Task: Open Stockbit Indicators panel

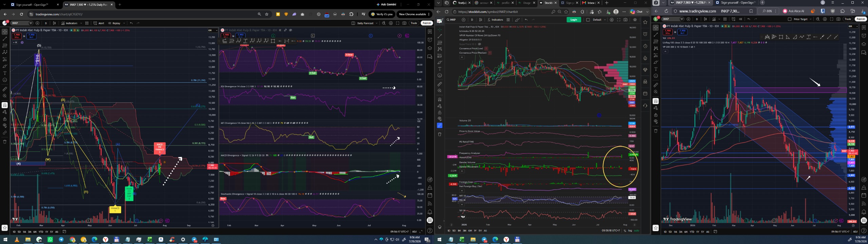Action: pyautogui.click(x=495, y=20)
